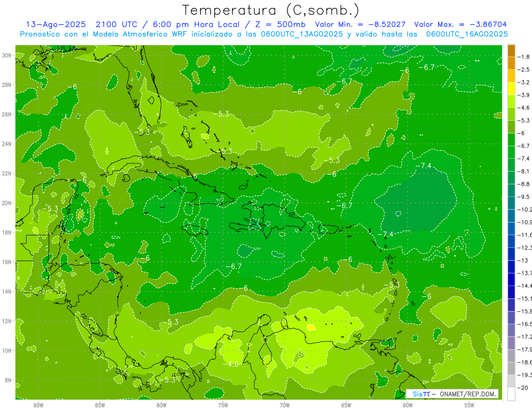The width and height of the screenshot is (532, 411).
Task: Click the bright yellow legend swatch
Action: coord(511,89)
